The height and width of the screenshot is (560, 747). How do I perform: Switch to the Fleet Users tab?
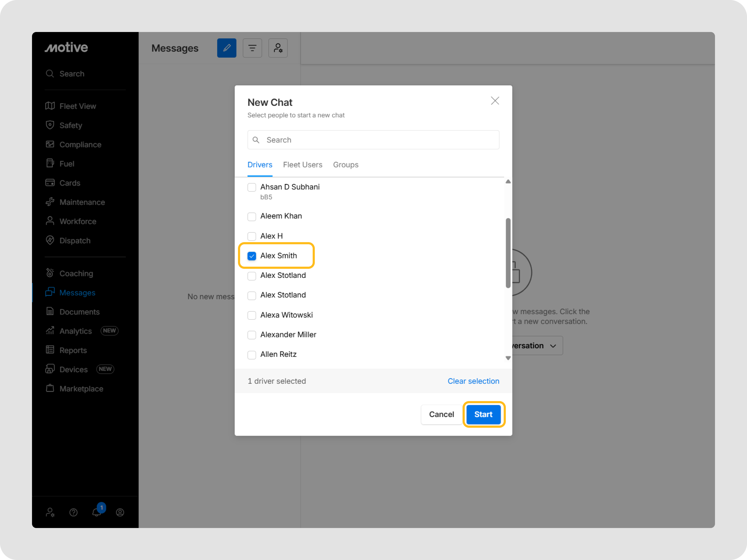[x=303, y=165]
